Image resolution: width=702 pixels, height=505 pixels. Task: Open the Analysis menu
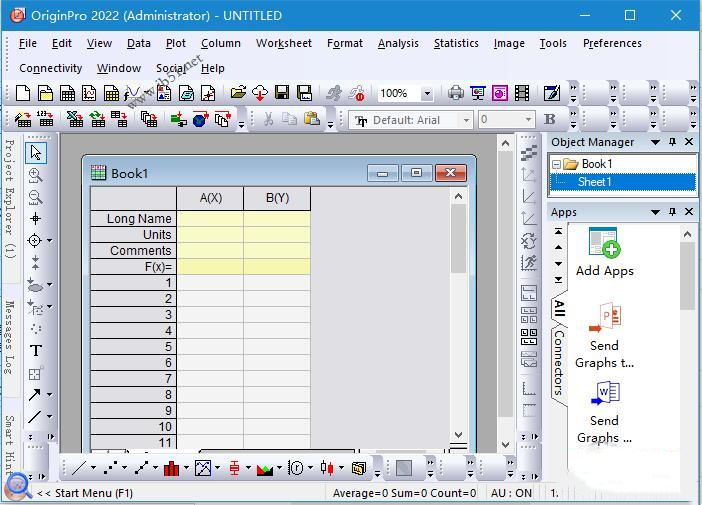(398, 43)
